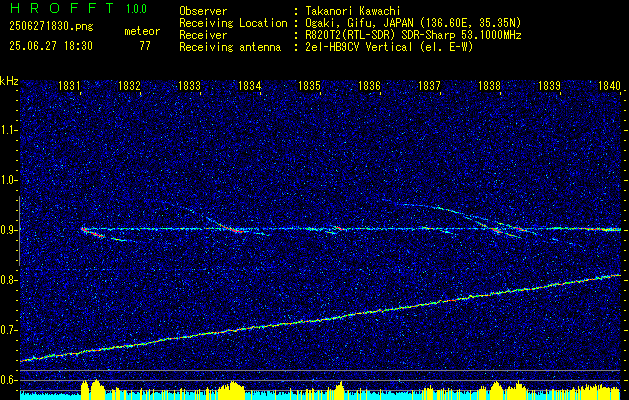Click frequency axis label 0.8

[x=9, y=280]
